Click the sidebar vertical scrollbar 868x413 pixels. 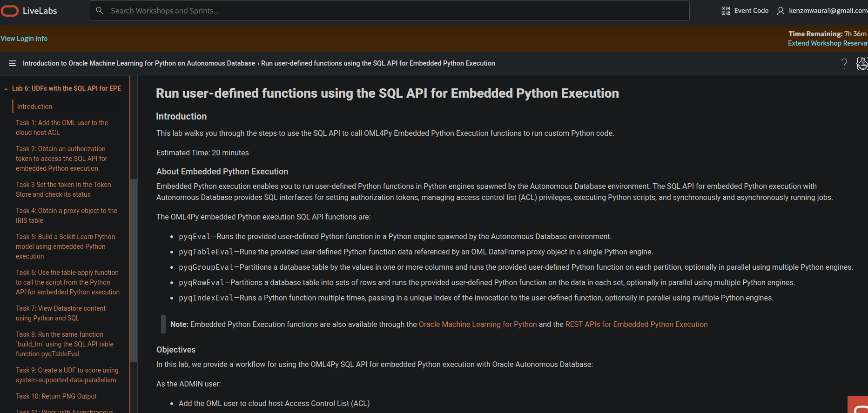click(x=134, y=270)
